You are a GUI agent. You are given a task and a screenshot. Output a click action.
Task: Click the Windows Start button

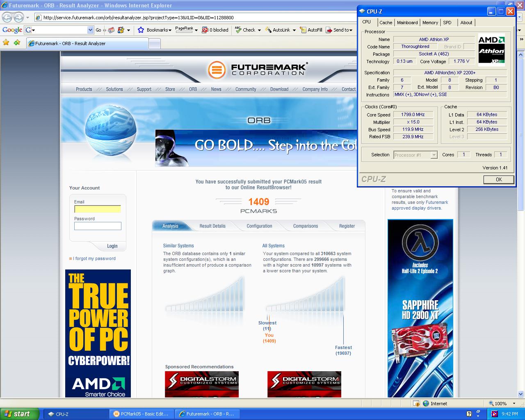click(20, 414)
